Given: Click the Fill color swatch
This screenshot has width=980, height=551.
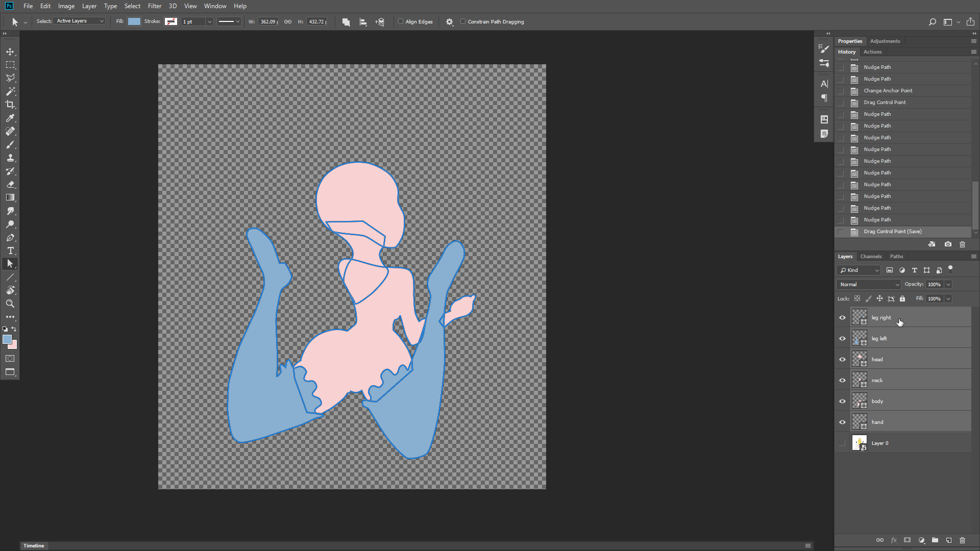Looking at the screenshot, I should click(134, 21).
